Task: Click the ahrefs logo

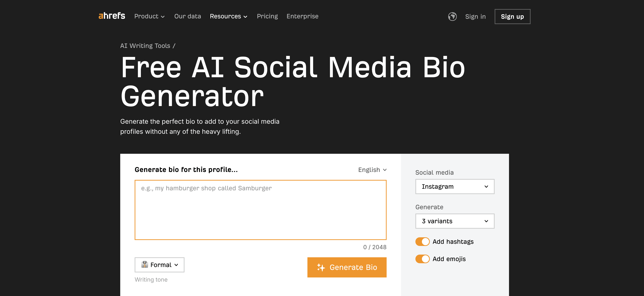Action: 111,16
